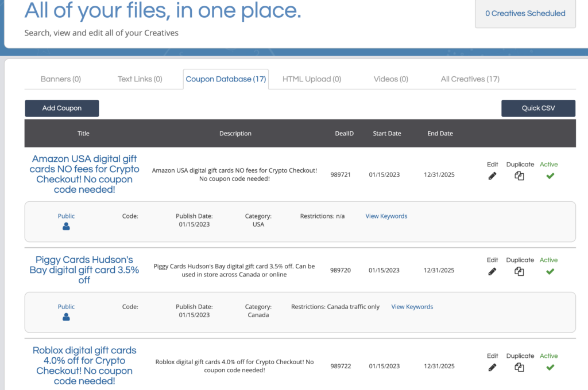
Task: Click the Public label under Amazon USA coupon
Action: 66,216
